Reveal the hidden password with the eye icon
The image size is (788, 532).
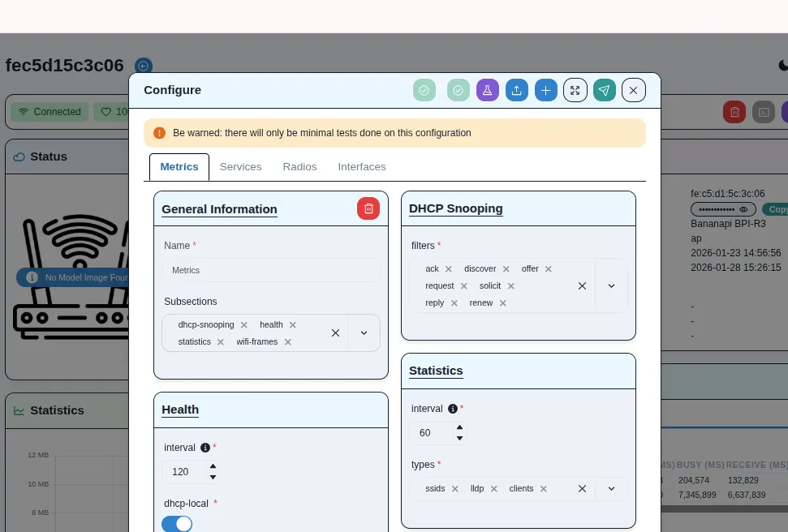(x=744, y=209)
